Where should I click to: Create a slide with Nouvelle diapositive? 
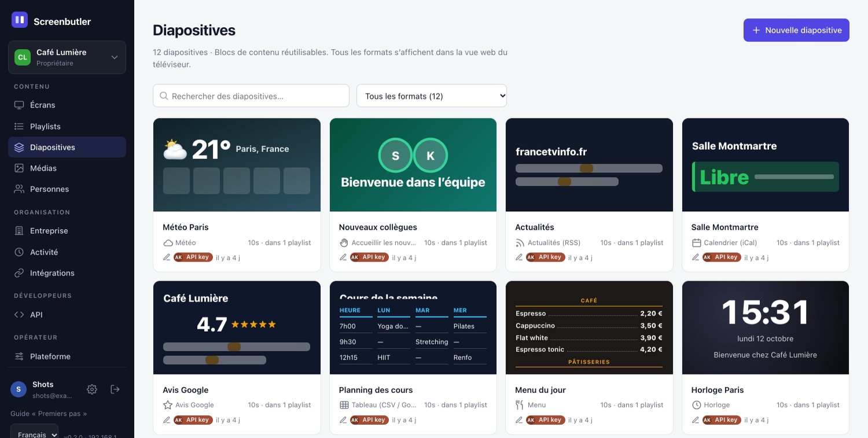point(796,30)
